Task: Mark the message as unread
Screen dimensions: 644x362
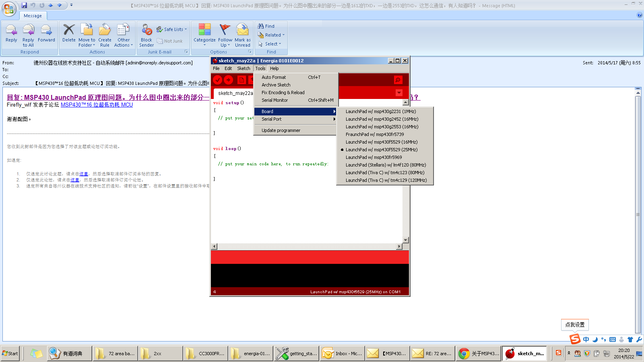Action: pos(242,35)
